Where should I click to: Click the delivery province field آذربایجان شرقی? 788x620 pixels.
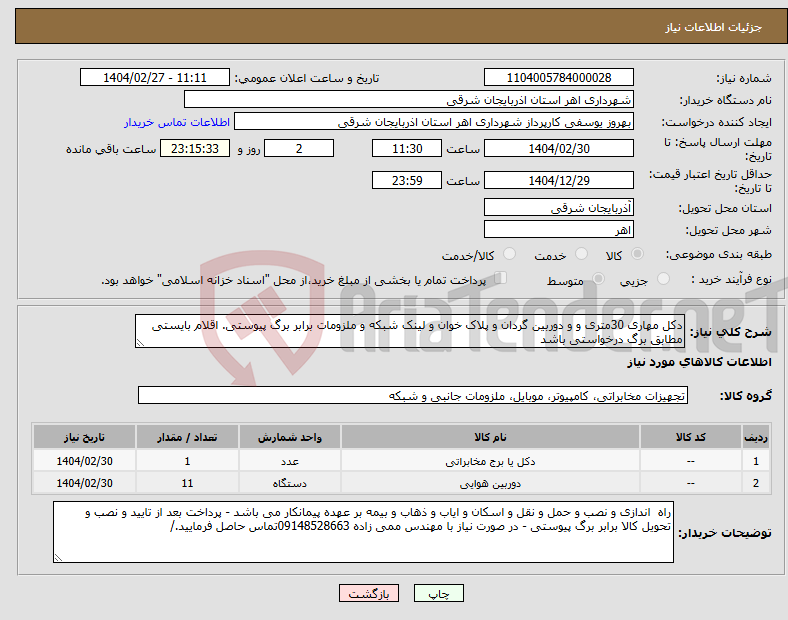click(x=558, y=208)
